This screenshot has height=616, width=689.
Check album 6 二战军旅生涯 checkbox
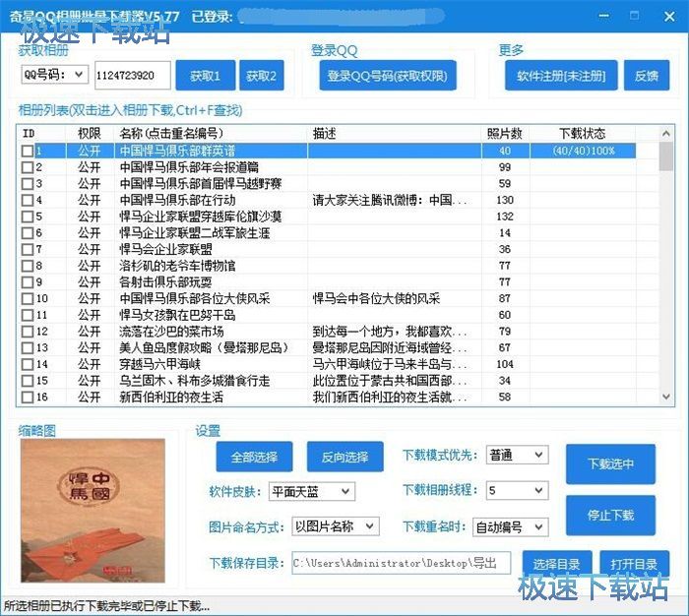[28, 233]
